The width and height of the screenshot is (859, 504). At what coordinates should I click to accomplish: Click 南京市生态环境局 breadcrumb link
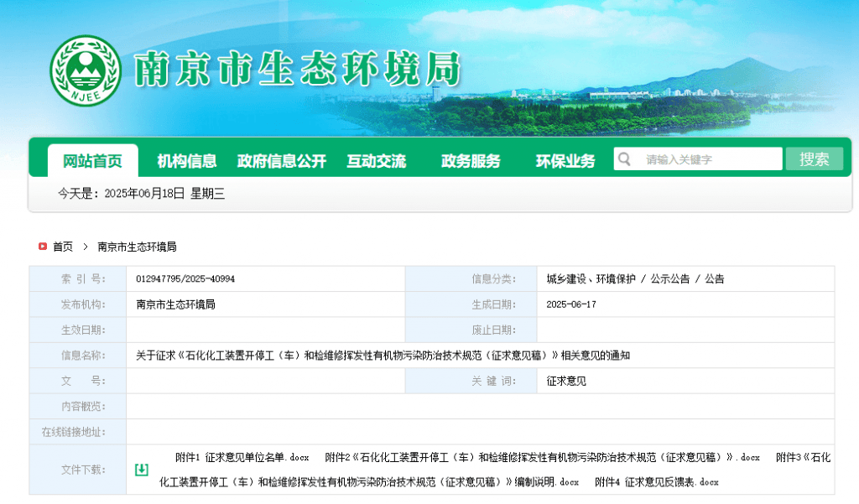point(137,247)
